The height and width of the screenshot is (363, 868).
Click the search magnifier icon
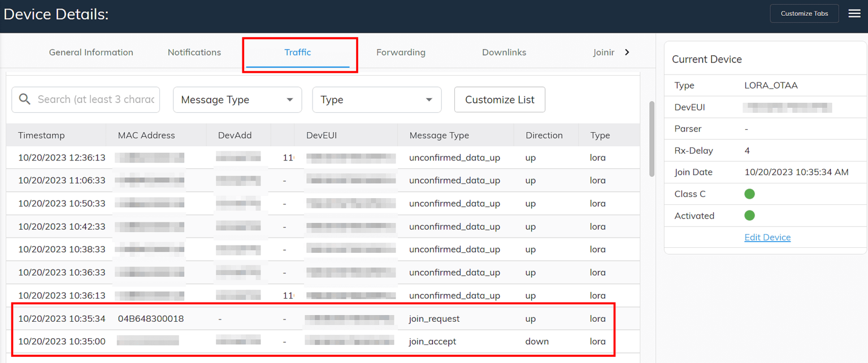[25, 99]
